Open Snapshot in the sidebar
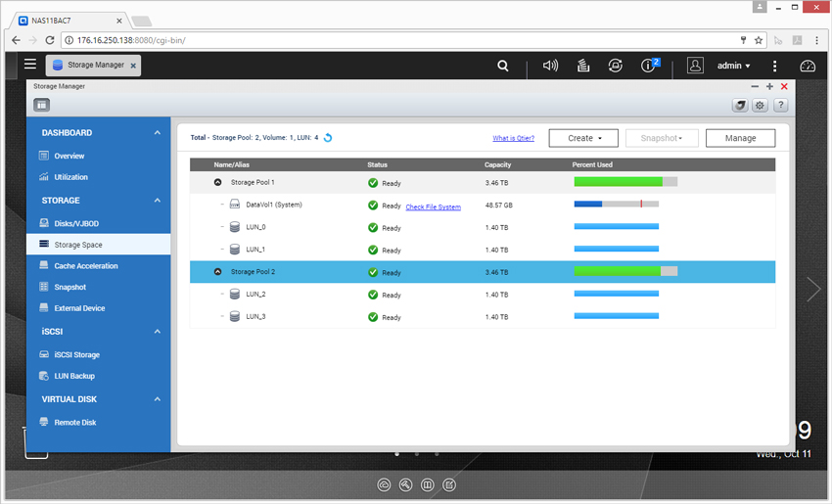This screenshot has height=504, width=832. (69, 287)
